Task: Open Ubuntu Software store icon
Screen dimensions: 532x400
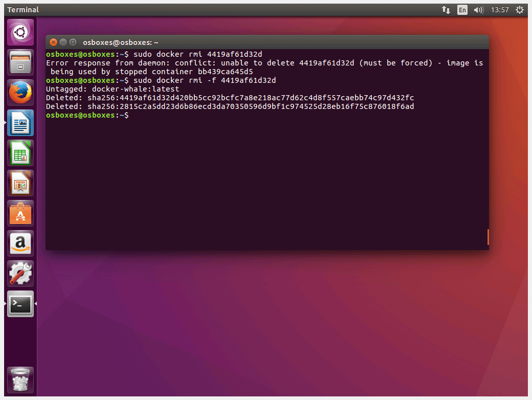Action: tap(20, 213)
